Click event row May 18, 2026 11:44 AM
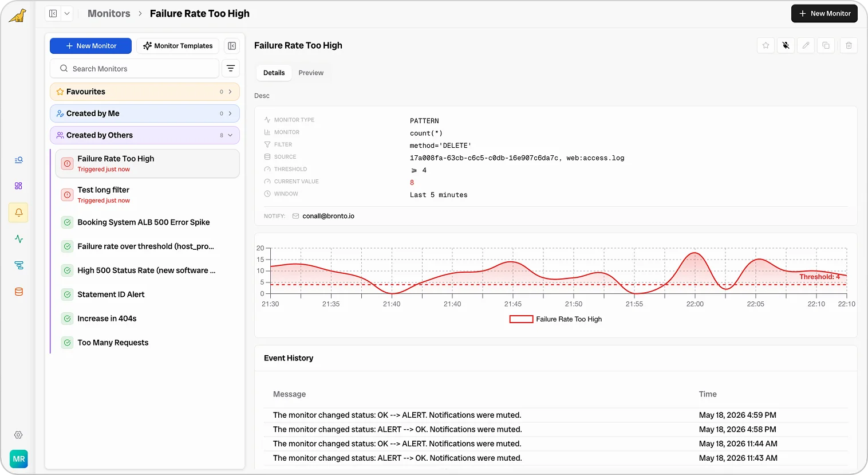The width and height of the screenshot is (868, 475). click(x=556, y=443)
